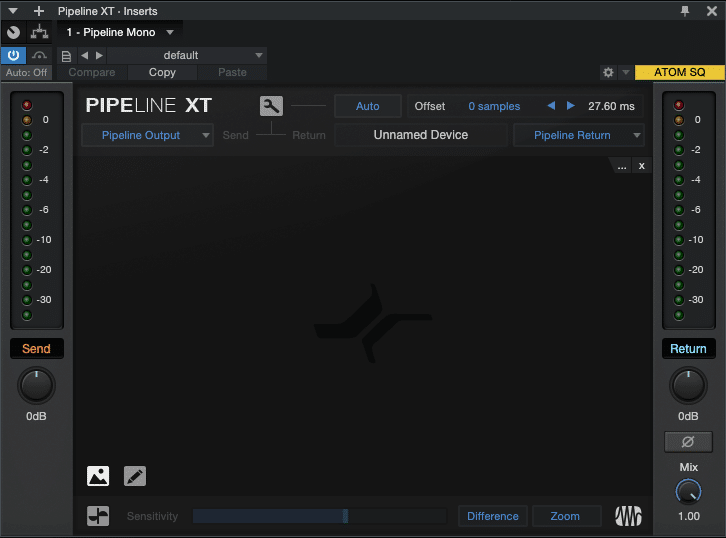This screenshot has height=538, width=726.
Task: Load a device image via picture icon
Action: coord(98,476)
